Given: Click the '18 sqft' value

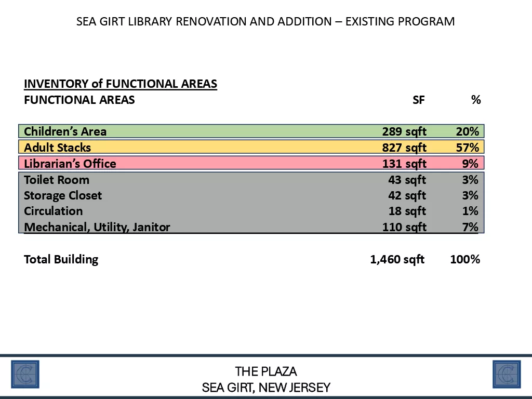Looking at the screenshot, I should point(407,211).
